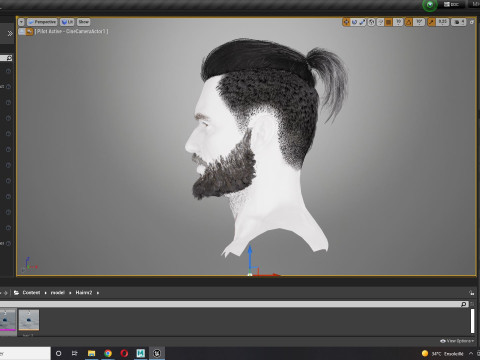Click the content browser folder icon
480x360 pixels.
click(x=16, y=293)
